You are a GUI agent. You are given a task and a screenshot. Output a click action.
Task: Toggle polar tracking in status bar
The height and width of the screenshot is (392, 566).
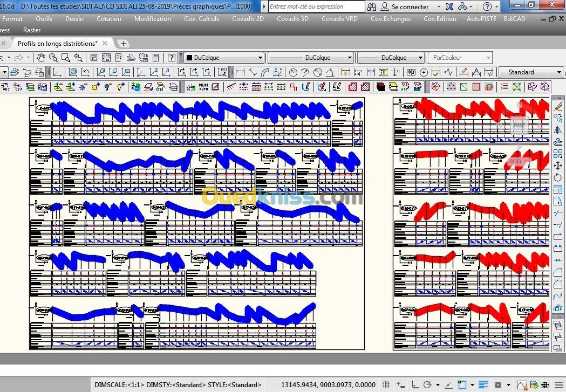427,385
